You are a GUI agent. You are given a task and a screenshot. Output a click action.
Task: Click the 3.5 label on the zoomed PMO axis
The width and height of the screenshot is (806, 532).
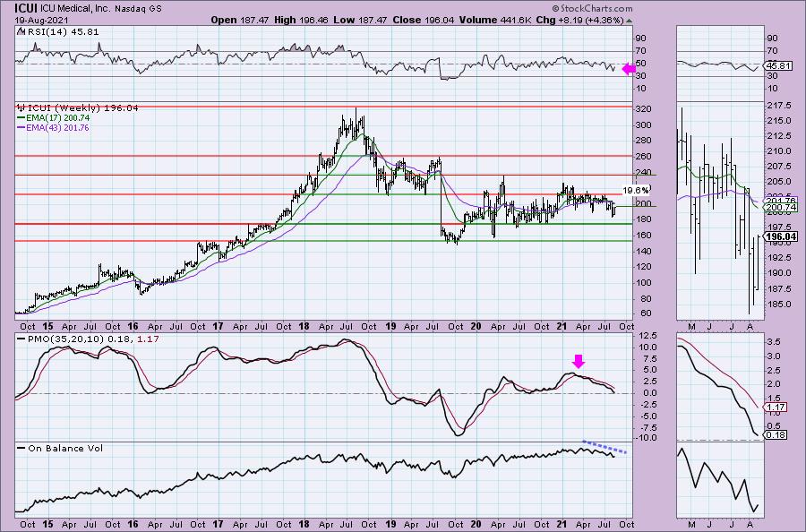pos(774,342)
